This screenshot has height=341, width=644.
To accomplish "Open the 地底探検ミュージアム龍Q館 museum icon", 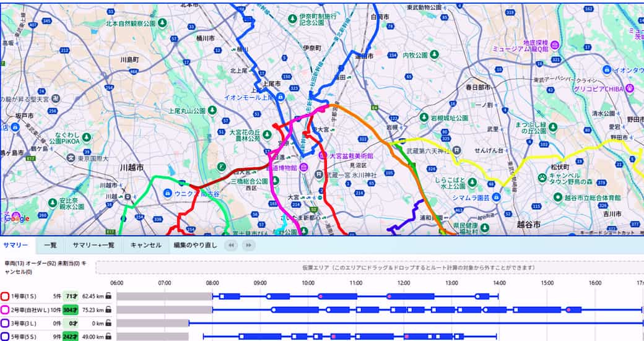I will [555, 45].
